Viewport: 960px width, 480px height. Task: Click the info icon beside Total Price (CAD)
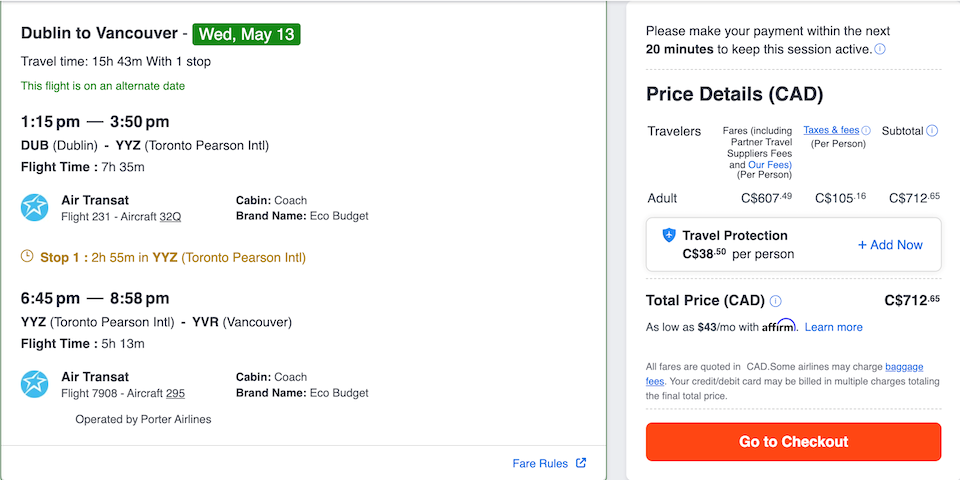click(776, 301)
